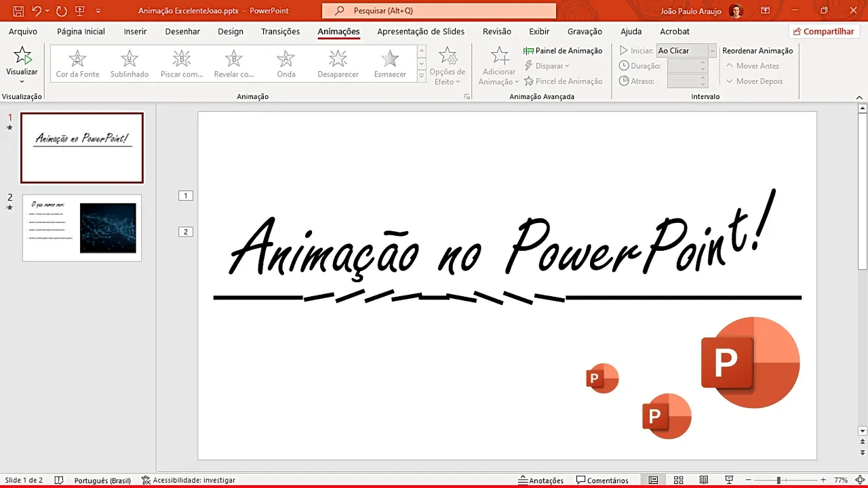Open the Ajuda tab
Viewport: 868px width, 488px height.
tap(631, 31)
